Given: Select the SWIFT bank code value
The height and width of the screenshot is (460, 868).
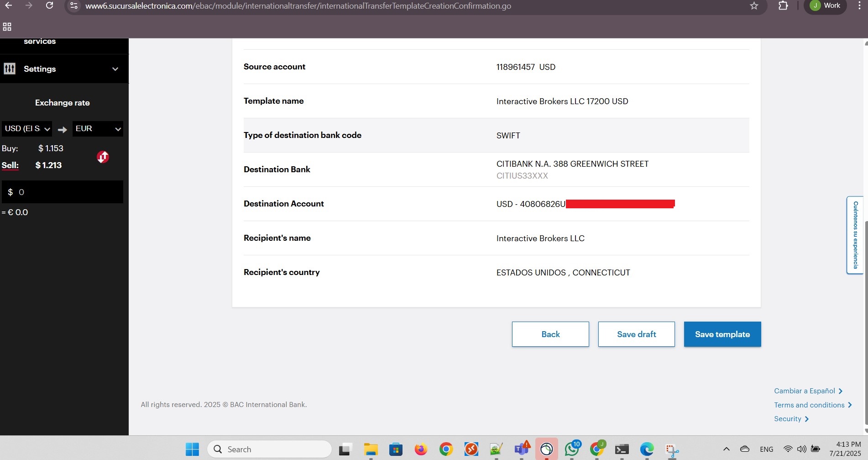Looking at the screenshot, I should point(508,136).
